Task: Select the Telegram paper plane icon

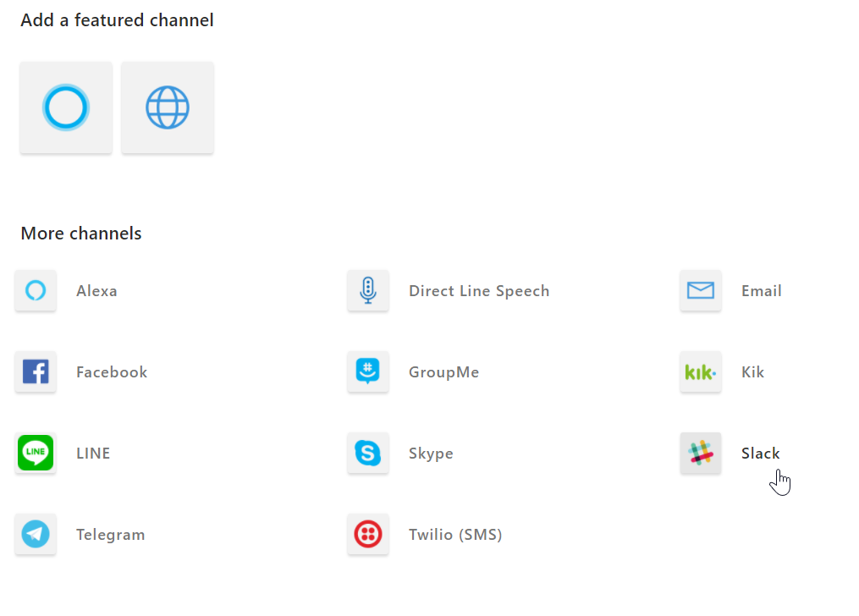Action: 36,534
